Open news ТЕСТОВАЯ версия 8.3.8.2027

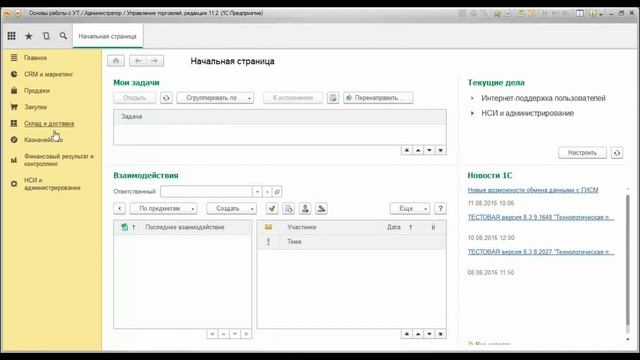(541, 252)
